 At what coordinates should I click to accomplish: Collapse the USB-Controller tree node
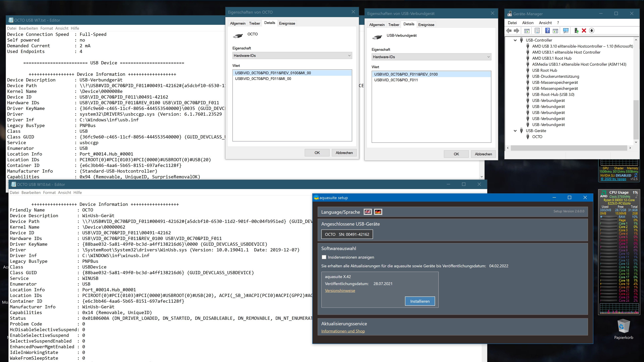click(515, 40)
